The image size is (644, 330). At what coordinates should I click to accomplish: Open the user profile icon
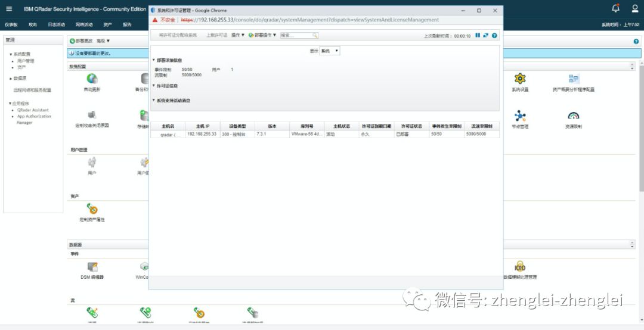coord(635,8)
